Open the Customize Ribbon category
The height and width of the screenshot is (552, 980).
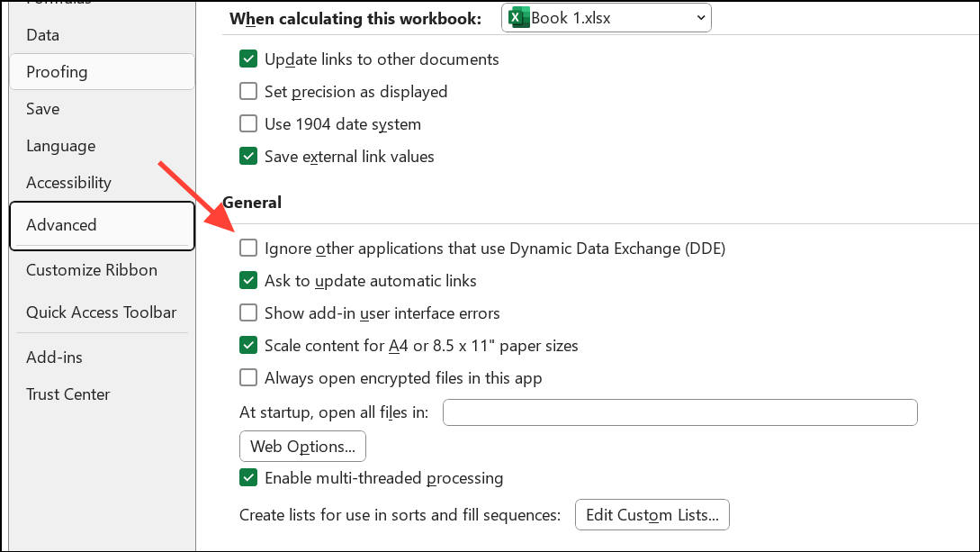91,270
